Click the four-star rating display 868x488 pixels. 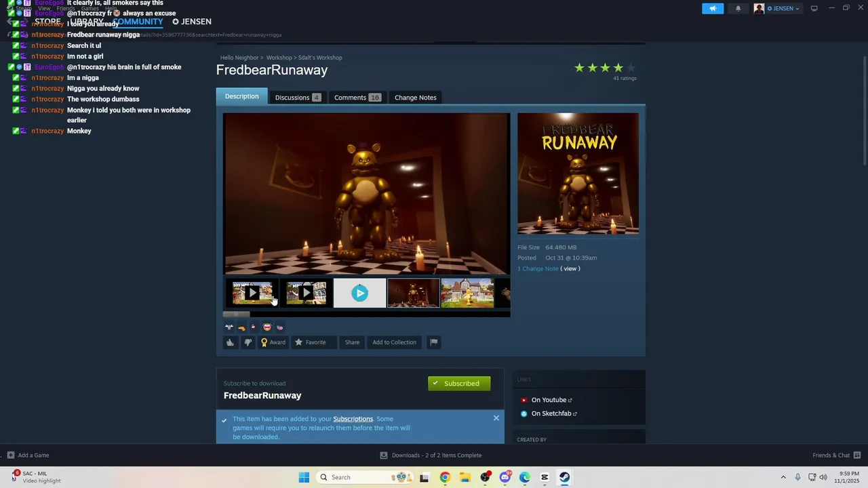pos(604,68)
